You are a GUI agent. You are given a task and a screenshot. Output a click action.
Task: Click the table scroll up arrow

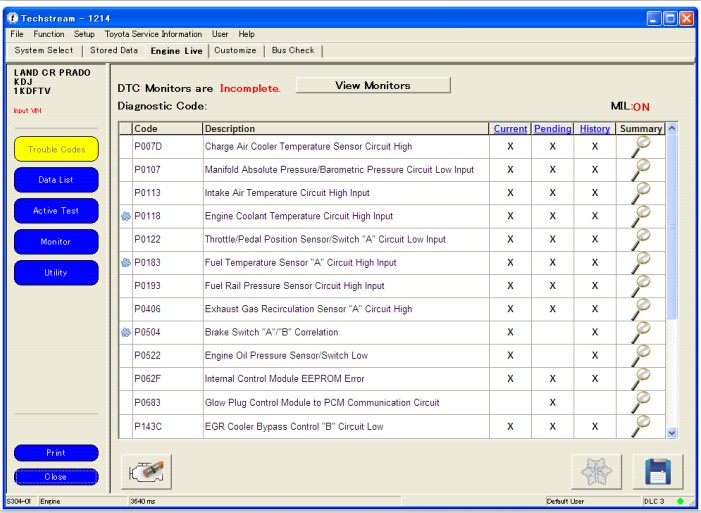pos(671,129)
